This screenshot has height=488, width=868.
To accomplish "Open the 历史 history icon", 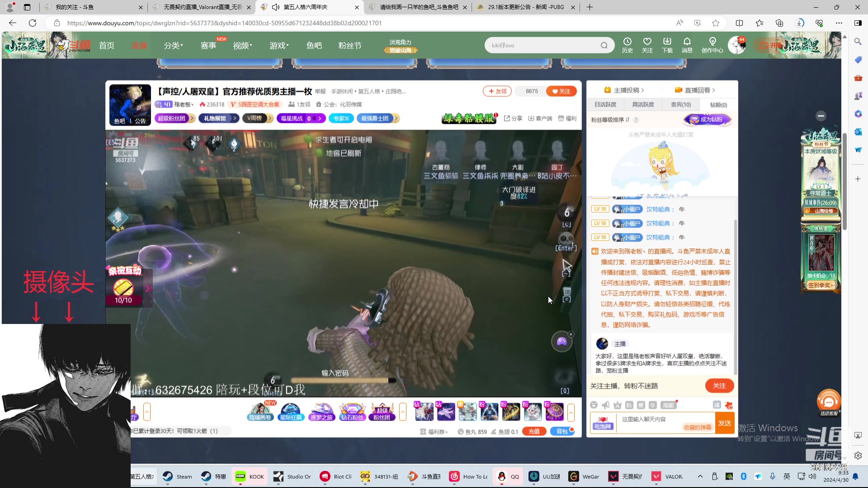I will (627, 45).
